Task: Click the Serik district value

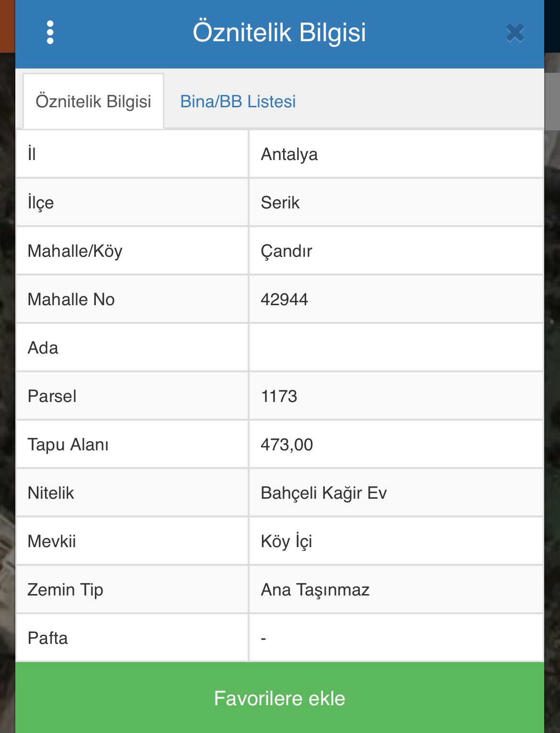Action: point(280,203)
